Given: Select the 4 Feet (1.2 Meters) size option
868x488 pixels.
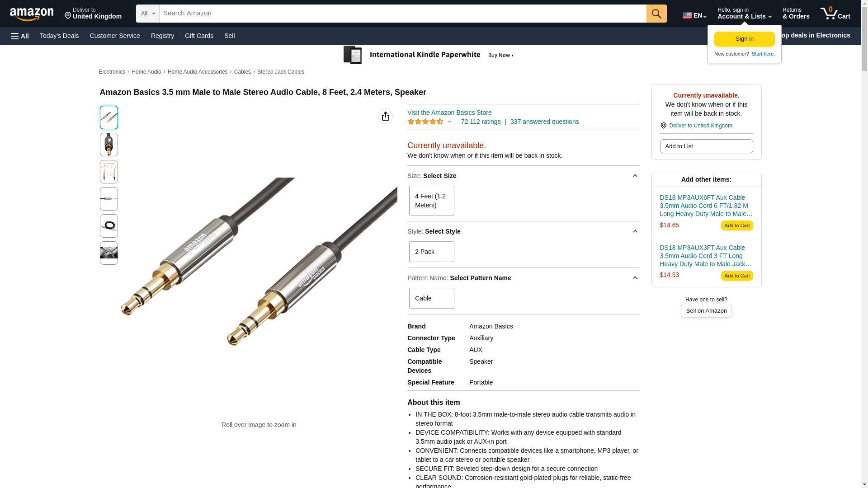Looking at the screenshot, I should (431, 201).
